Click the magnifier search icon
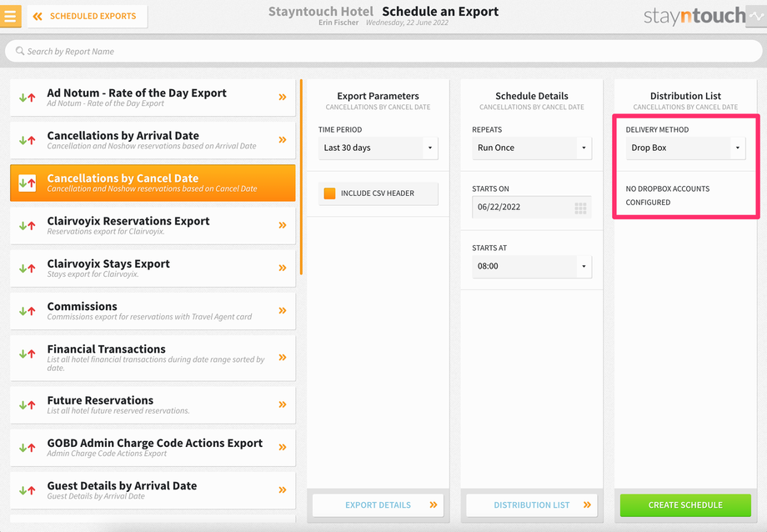 point(19,51)
